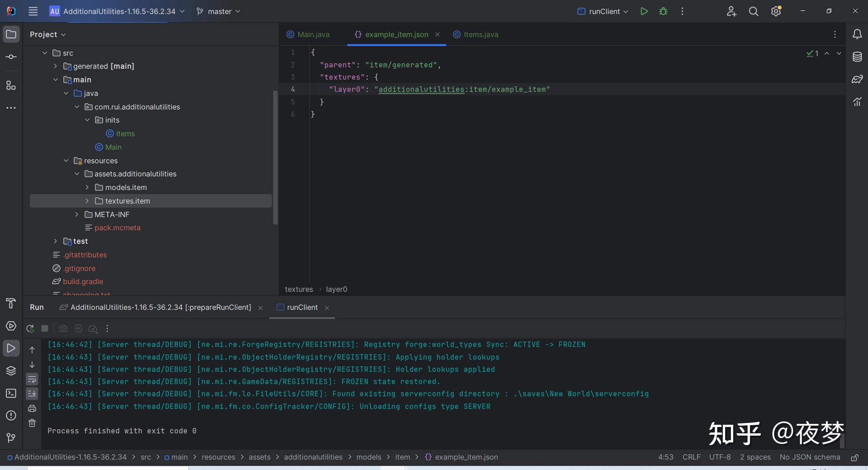
Task: Open the Notifications bell
Action: click(857, 34)
